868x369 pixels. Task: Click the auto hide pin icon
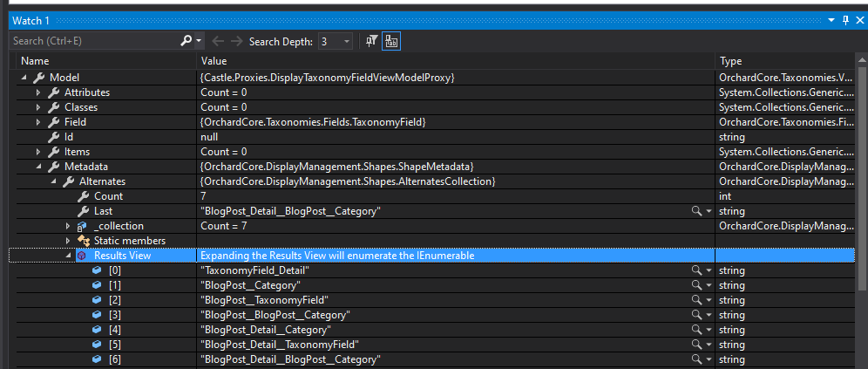[x=845, y=21]
